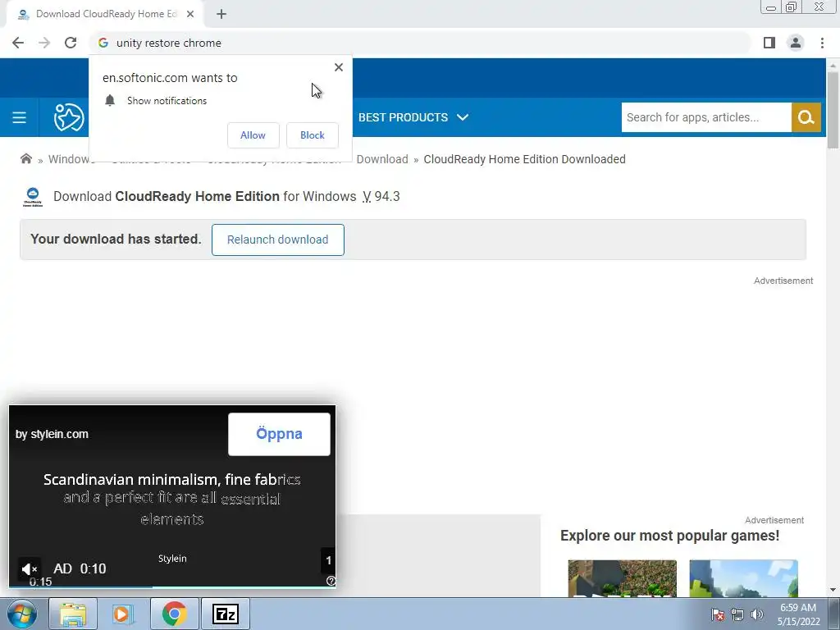
Task: Click 'CloudReady Home Edition Downloaded' breadcrumb text
Action: (x=524, y=159)
